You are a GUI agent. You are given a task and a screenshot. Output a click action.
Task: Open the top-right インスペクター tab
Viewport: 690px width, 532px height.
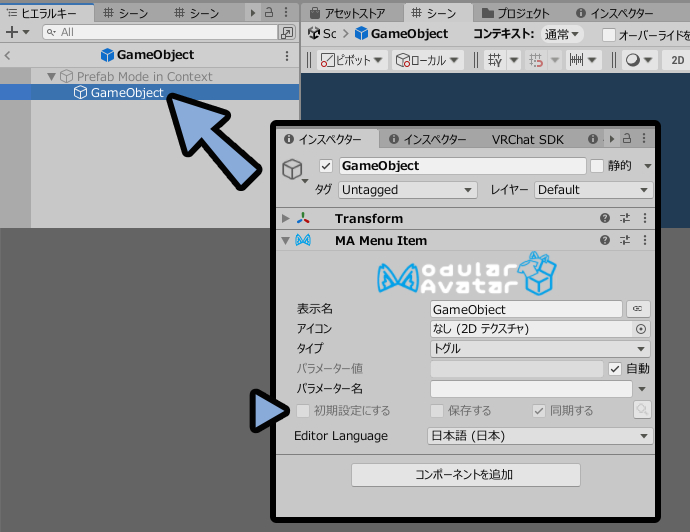[615, 14]
